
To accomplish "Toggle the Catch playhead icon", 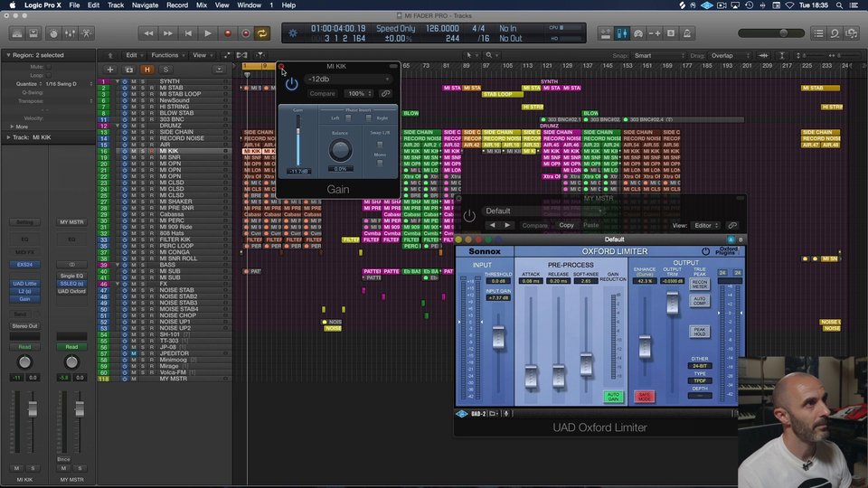I will tap(259, 55).
